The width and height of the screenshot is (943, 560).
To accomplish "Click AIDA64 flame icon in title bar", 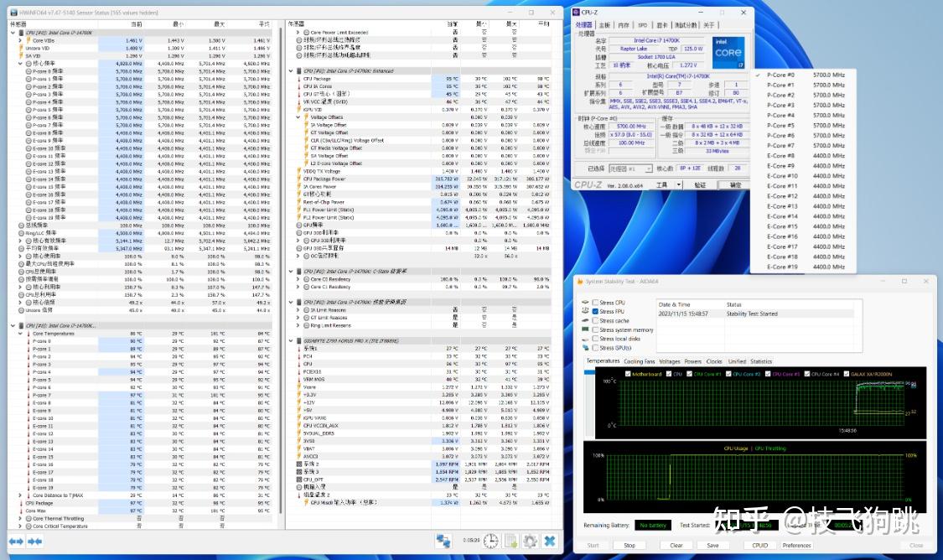I will pos(580,281).
